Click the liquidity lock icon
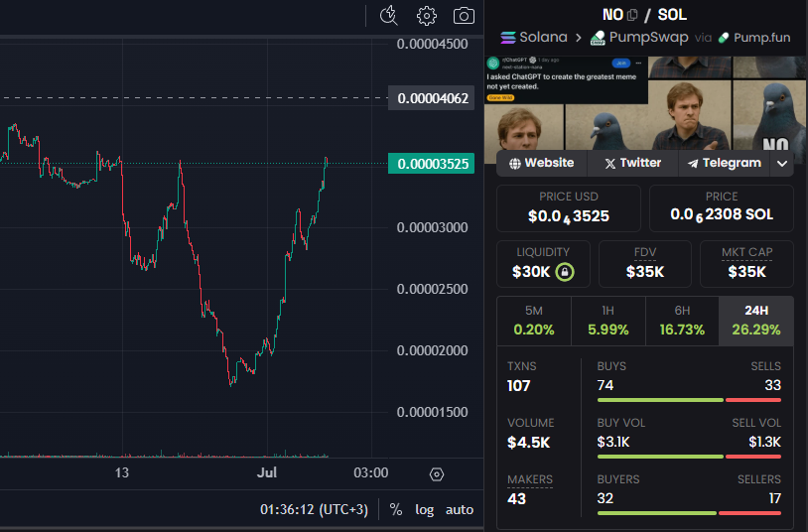 pos(565,272)
